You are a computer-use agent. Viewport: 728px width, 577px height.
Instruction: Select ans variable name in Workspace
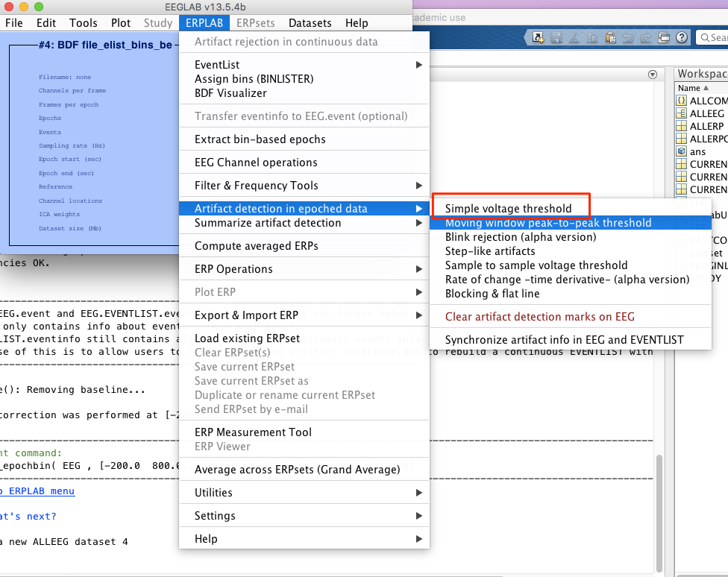click(x=697, y=152)
